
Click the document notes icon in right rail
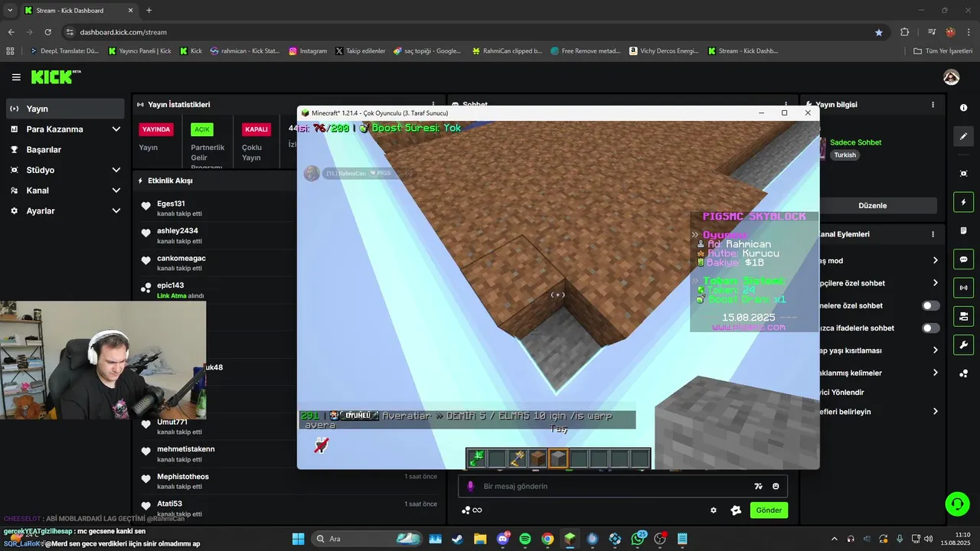[963, 231]
